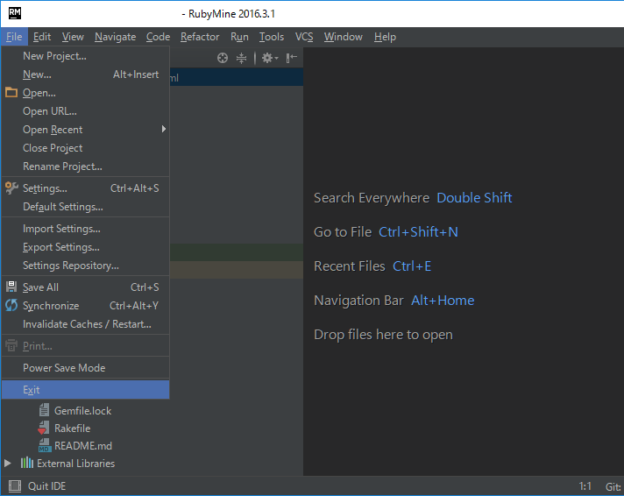Click the Rakefile file icon
This screenshot has width=624, height=496.
[x=44, y=428]
